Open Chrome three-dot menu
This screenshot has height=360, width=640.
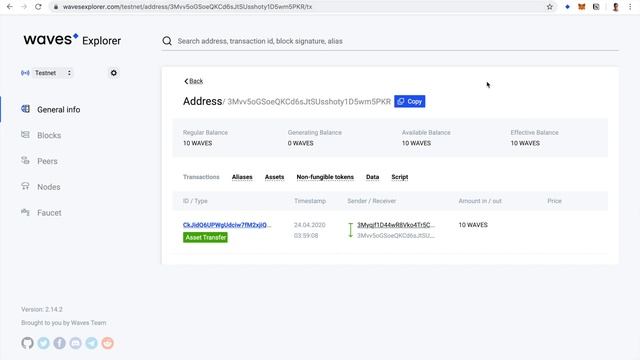tap(630, 7)
